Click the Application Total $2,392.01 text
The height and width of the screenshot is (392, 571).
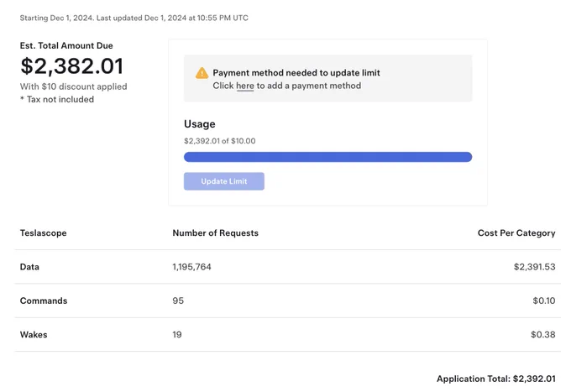tap(496, 379)
